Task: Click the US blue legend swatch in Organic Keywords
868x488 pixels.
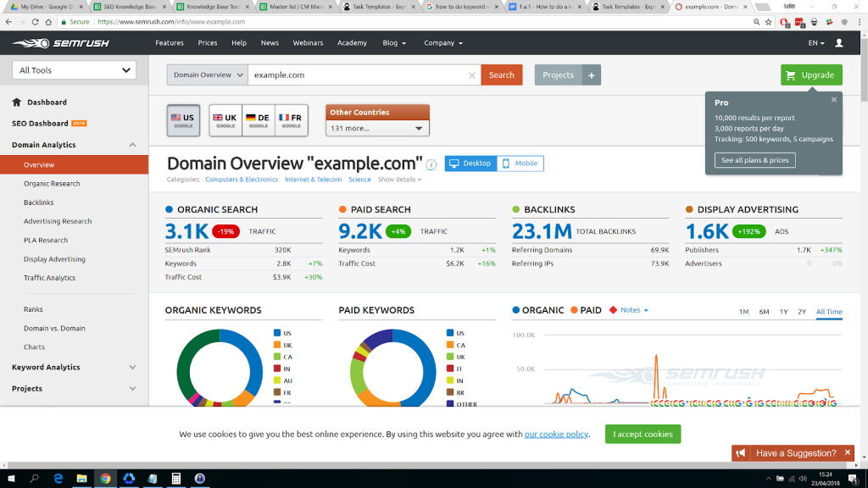Action: 277,333
